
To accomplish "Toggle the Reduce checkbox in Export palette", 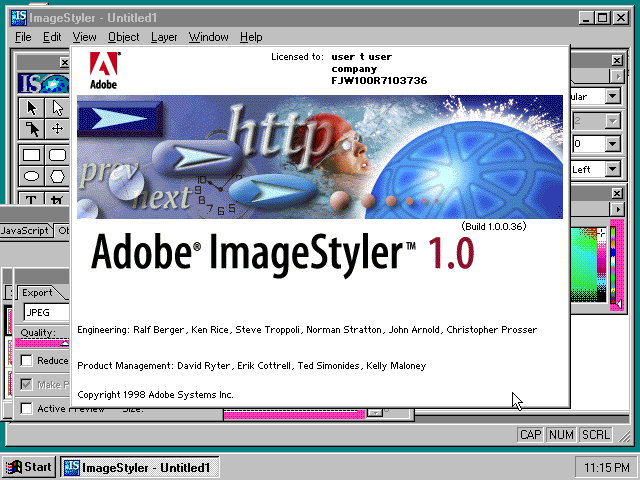I will coord(27,360).
